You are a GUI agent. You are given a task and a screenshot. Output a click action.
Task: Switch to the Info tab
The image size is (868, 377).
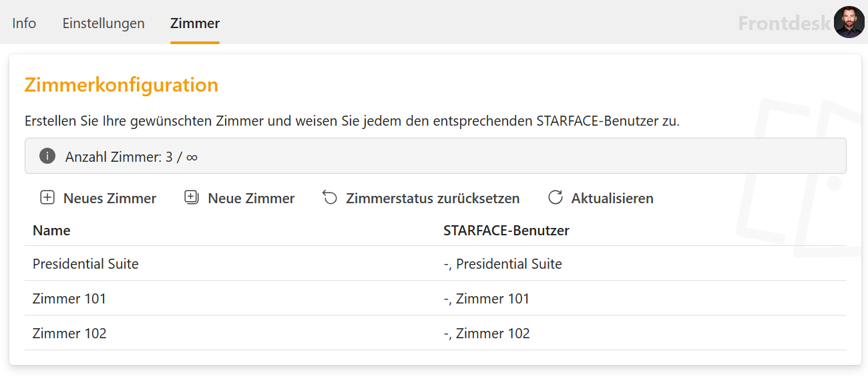pyautogui.click(x=24, y=23)
